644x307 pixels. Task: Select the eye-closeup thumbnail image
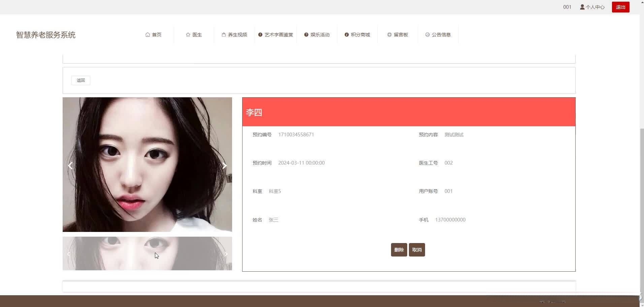[147, 253]
